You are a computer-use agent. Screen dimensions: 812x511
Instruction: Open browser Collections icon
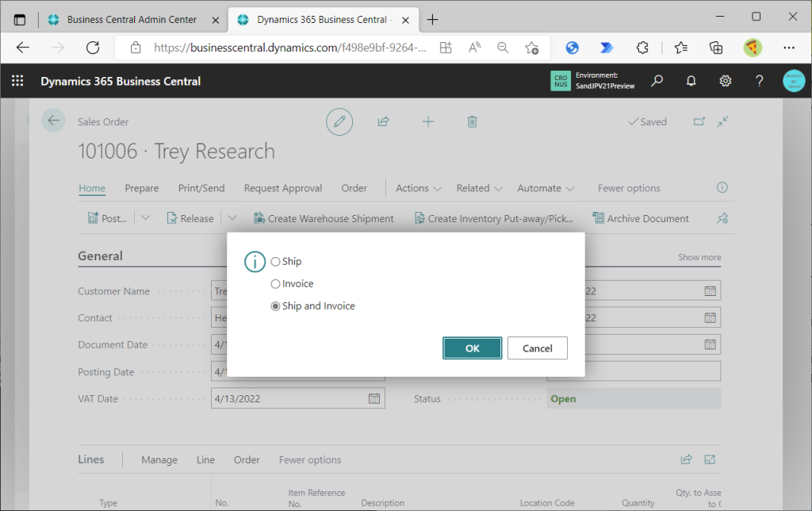716,48
